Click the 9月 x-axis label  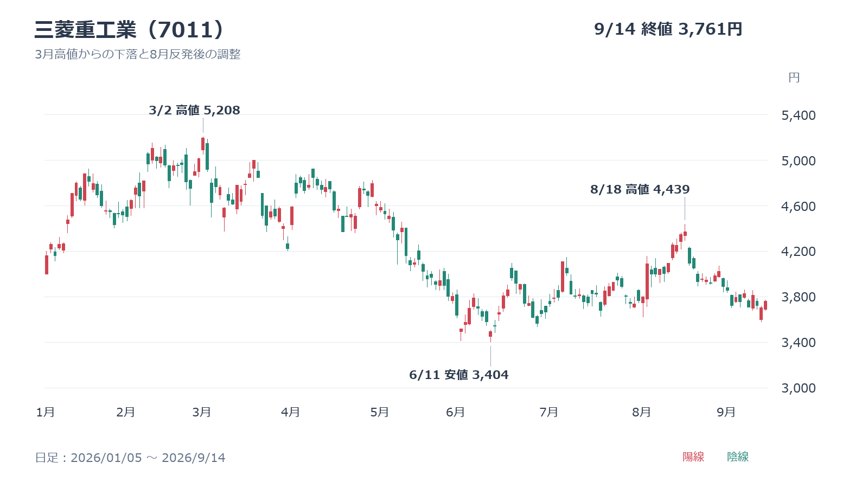coord(726,412)
